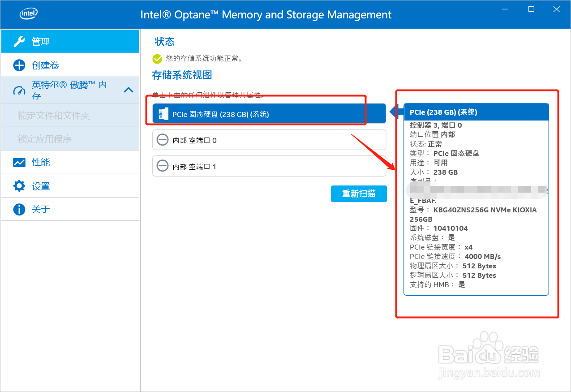Click the green checkmark status icon
Image resolution: width=571 pixels, height=392 pixels.
tap(157, 59)
